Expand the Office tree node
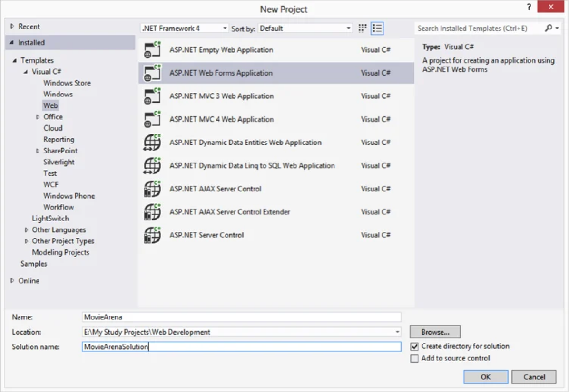This screenshot has height=392, width=569. pyautogui.click(x=38, y=117)
